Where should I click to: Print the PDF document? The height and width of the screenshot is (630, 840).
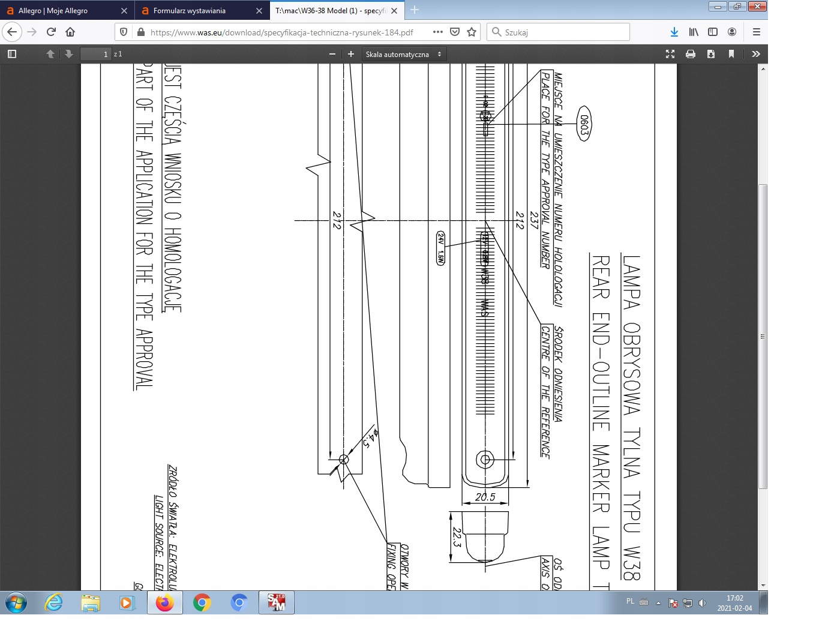coord(691,54)
